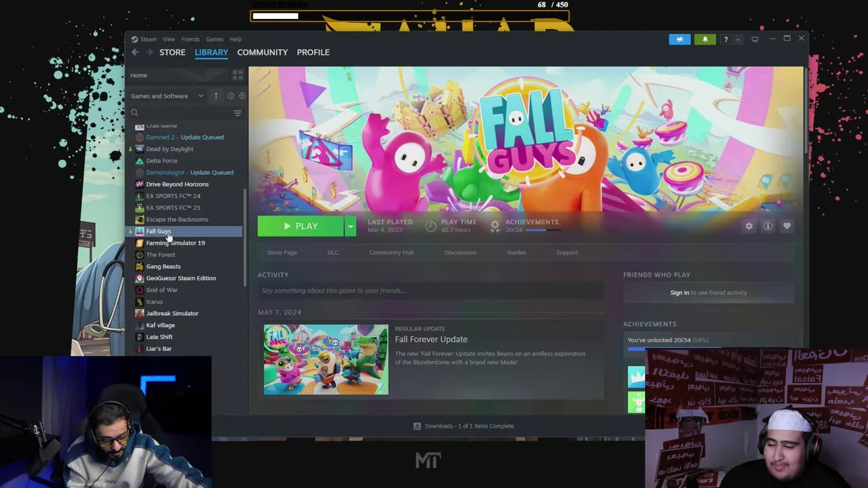Open the View menu
This screenshot has height=488, width=868.
[x=169, y=39]
